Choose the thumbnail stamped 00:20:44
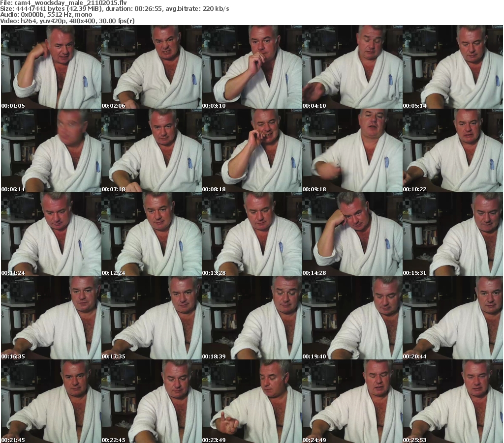This screenshot has height=443, width=504. [x=453, y=318]
